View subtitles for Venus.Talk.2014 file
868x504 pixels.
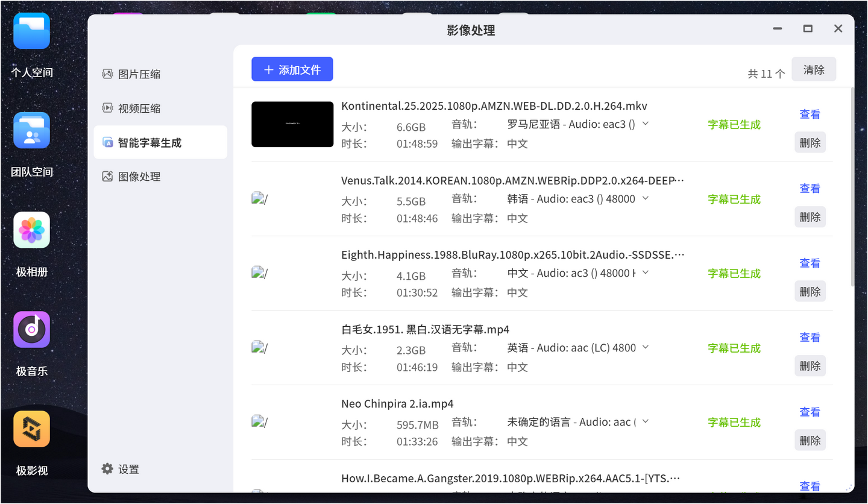click(x=810, y=188)
